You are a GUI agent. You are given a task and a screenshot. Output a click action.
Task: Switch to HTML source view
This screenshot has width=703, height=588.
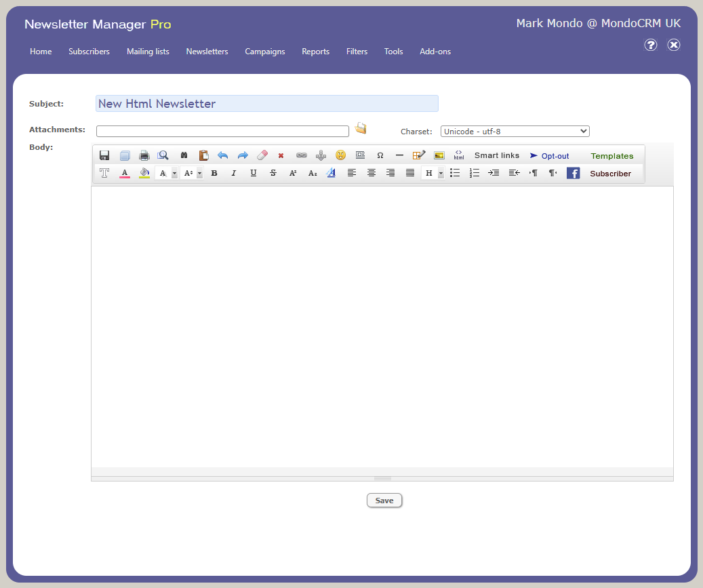(x=459, y=155)
